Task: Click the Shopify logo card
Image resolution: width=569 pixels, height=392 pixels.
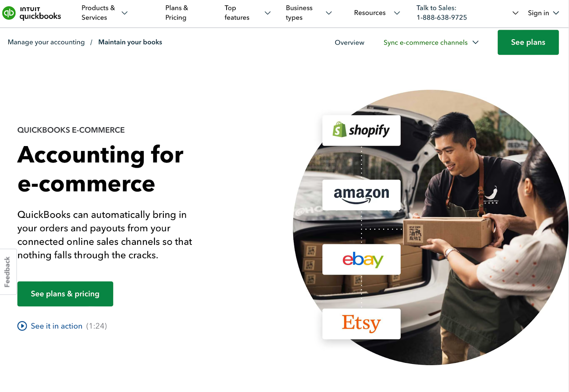Action: tap(361, 130)
